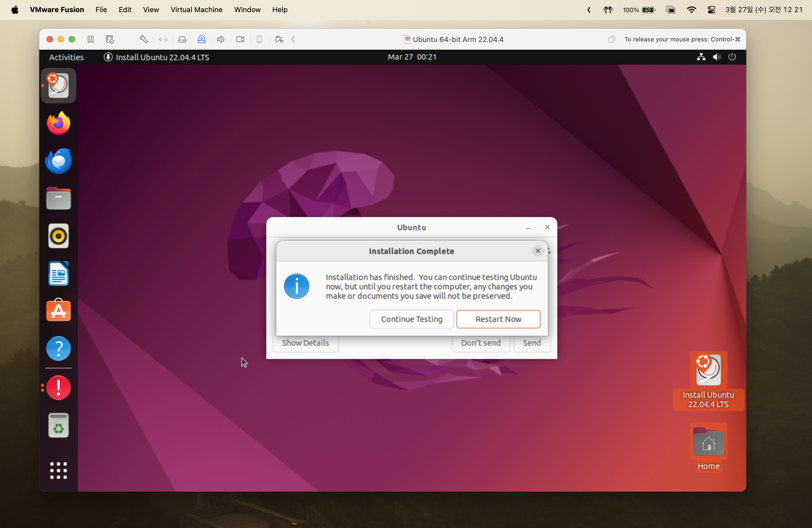Pause the virtual machine in the toolbar
Image resolution: width=812 pixels, height=528 pixels.
pyautogui.click(x=90, y=39)
